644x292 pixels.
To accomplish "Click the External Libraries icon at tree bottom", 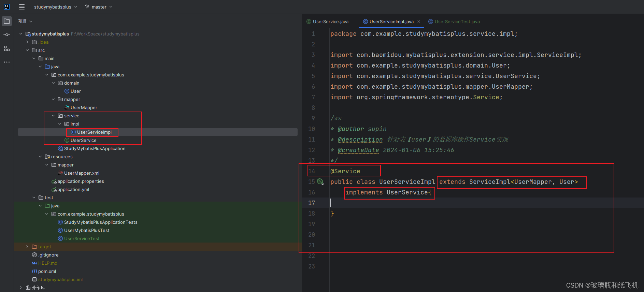I will 28,288.
